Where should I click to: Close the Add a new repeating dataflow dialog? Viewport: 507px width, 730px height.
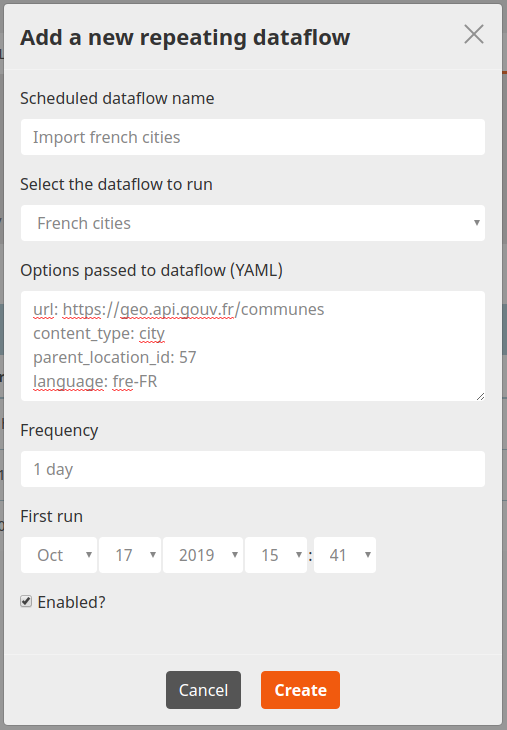473,34
